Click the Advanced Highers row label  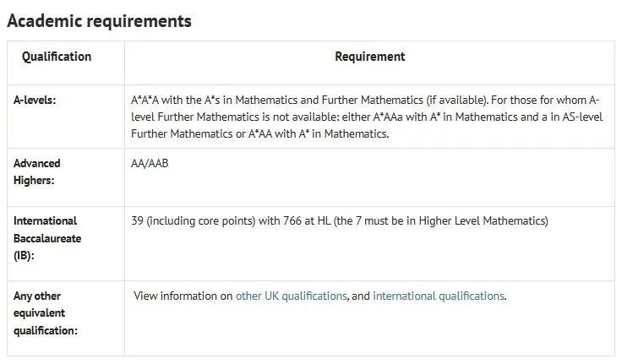click(37, 171)
